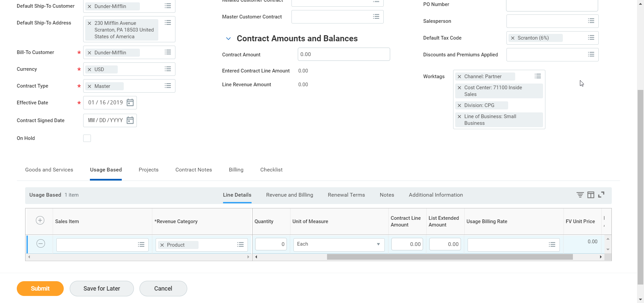Add a new usage based row
This screenshot has width=644, height=303.
(x=40, y=220)
